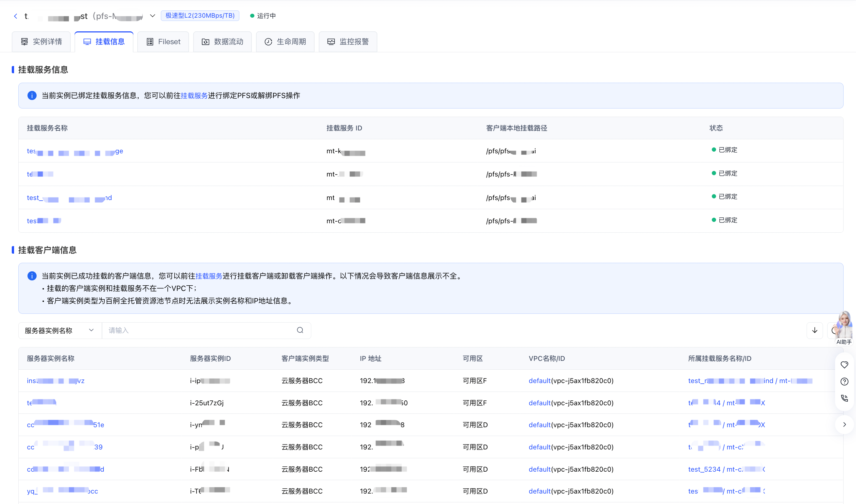Expand the instance switcher chevron
Image resolution: width=856 pixels, height=504 pixels.
[152, 16]
